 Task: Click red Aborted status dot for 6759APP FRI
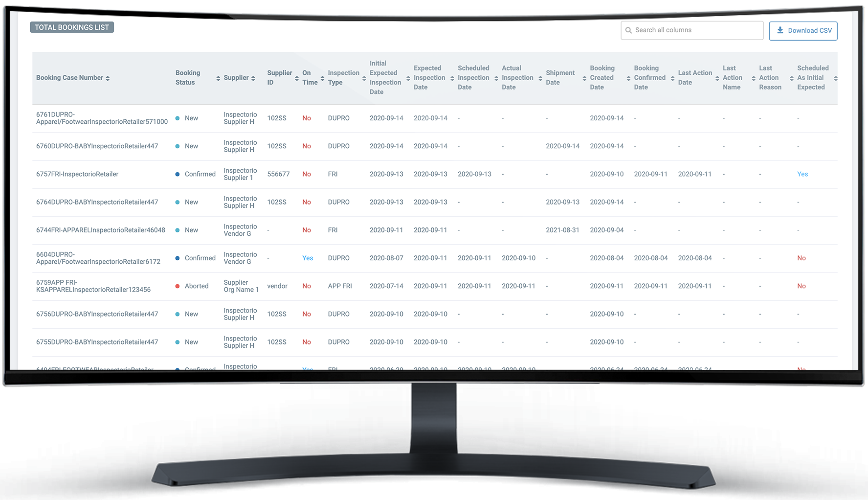178,286
